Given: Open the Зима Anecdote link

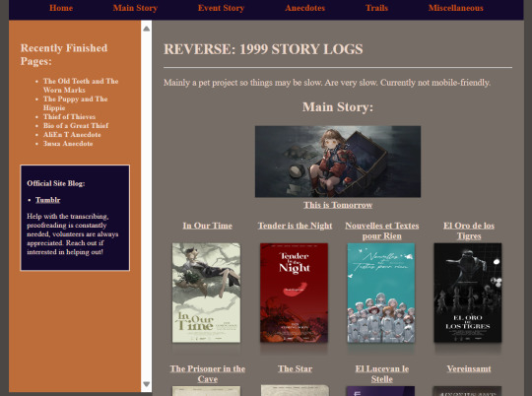Looking at the screenshot, I should click(68, 144).
